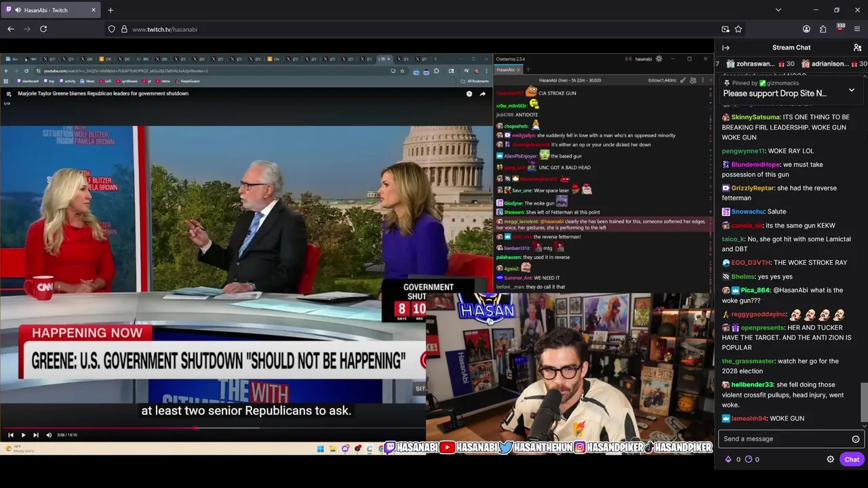The width and height of the screenshot is (868, 488).
Task: Click the Stream Chat heading
Action: tap(791, 47)
